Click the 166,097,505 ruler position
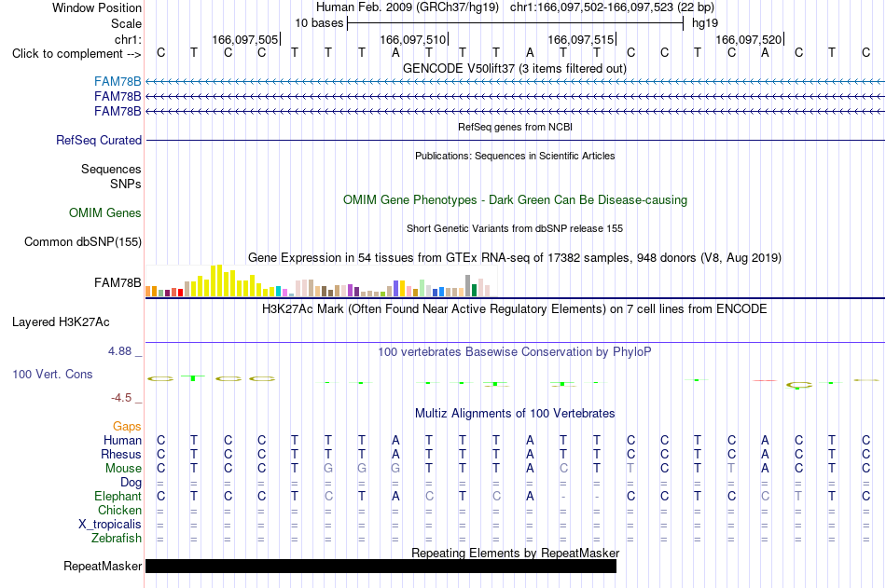The width and height of the screenshot is (886, 588). pos(245,39)
